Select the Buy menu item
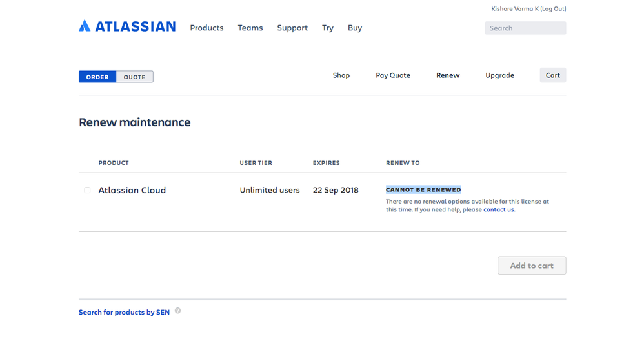 (355, 28)
